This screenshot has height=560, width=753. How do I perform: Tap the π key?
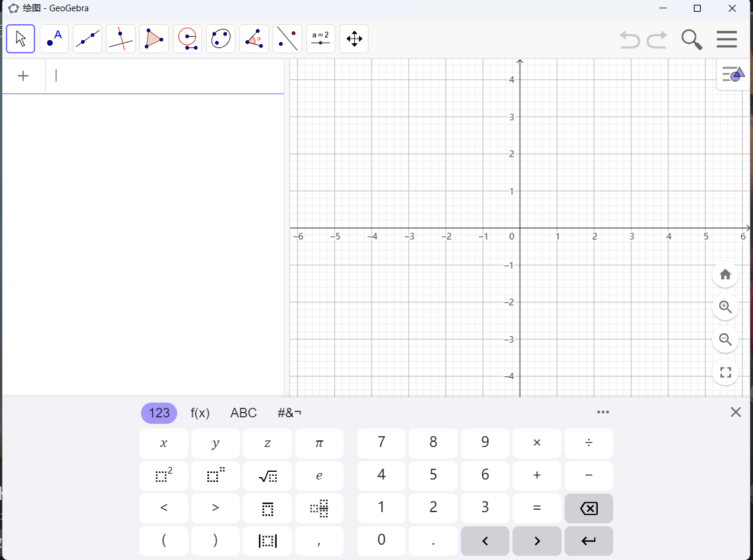[319, 443]
